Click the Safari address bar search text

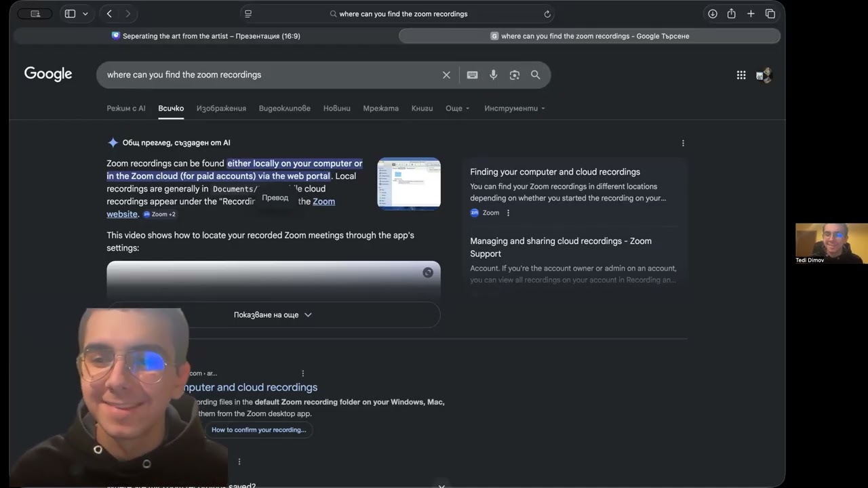(x=403, y=14)
